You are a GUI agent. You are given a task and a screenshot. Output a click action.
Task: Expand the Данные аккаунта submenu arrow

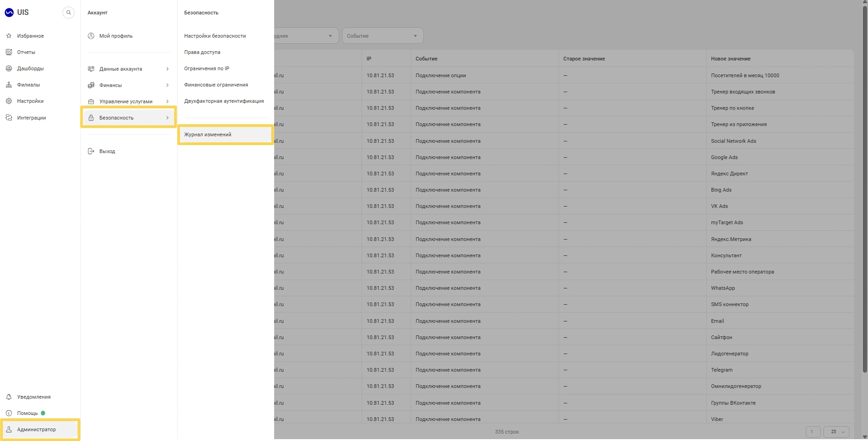click(x=167, y=69)
